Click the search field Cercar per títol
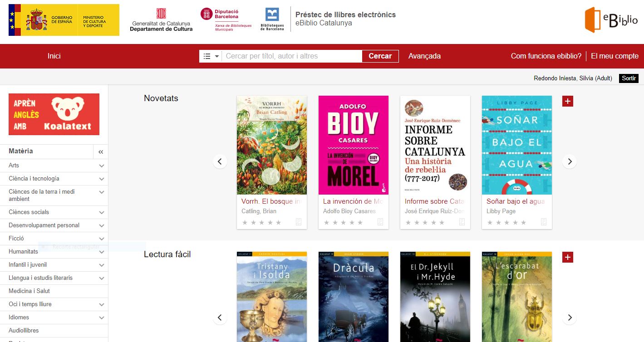644x342 pixels. point(292,56)
